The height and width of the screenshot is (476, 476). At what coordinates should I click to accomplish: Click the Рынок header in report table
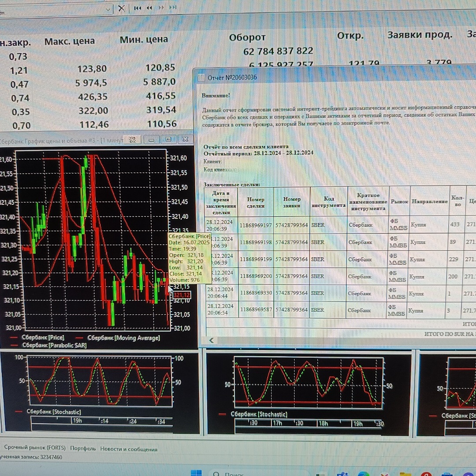[x=399, y=201]
